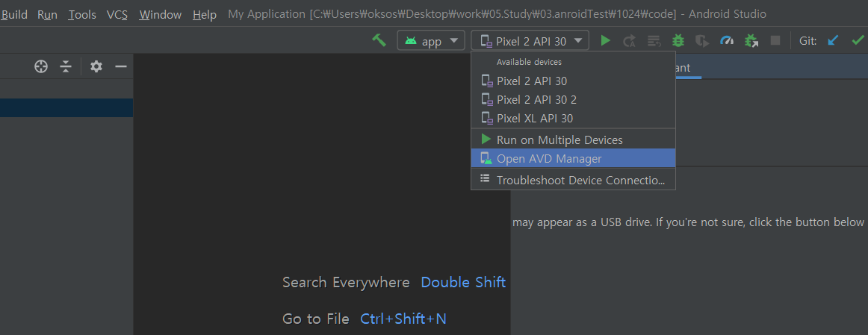Choose Troubleshoot Device Connections
The image size is (868, 335).
coord(573,180)
